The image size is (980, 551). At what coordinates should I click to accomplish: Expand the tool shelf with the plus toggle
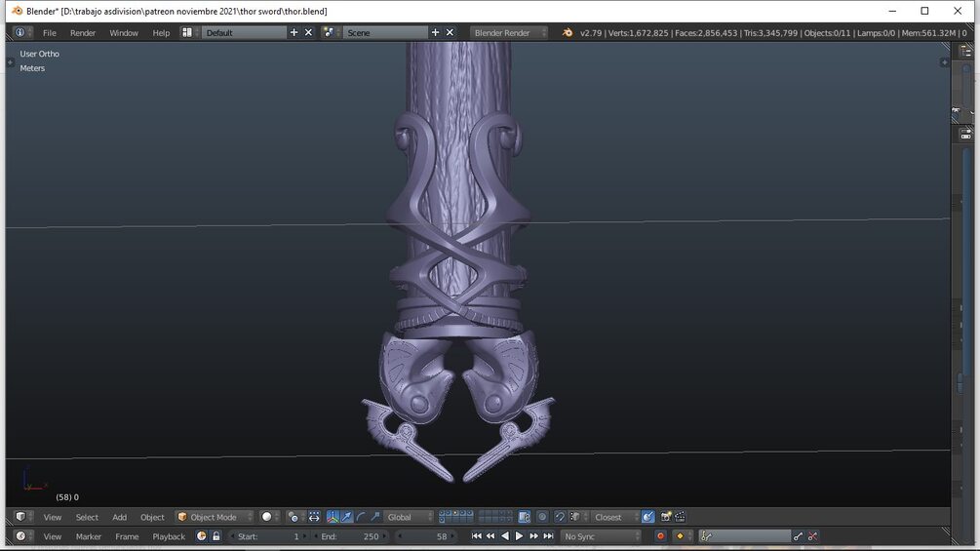[10, 62]
